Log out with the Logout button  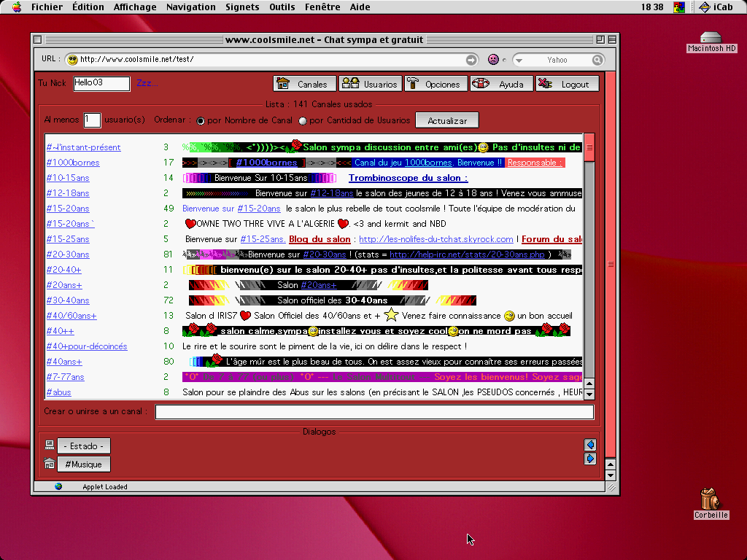(x=568, y=84)
